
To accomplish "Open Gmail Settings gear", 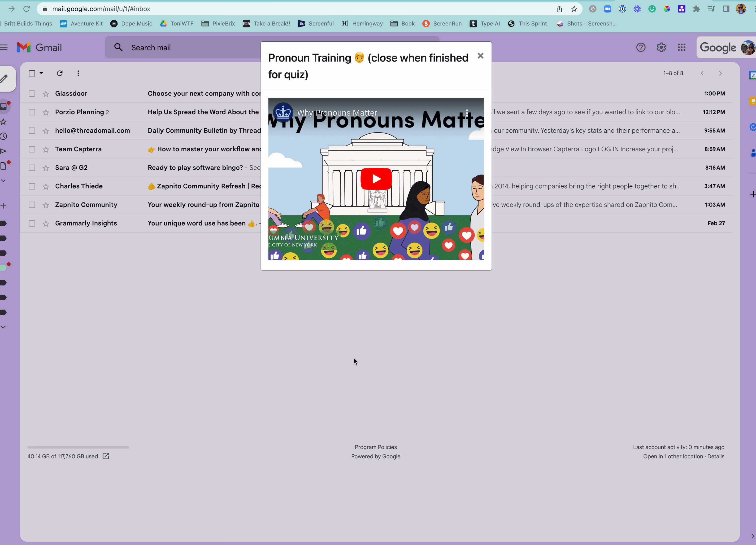I will (661, 47).
